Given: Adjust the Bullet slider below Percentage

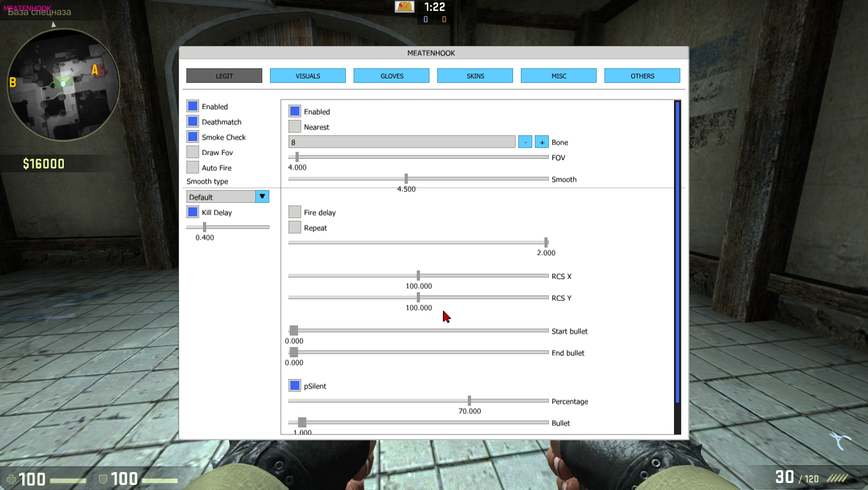Looking at the screenshot, I should click(419, 422).
